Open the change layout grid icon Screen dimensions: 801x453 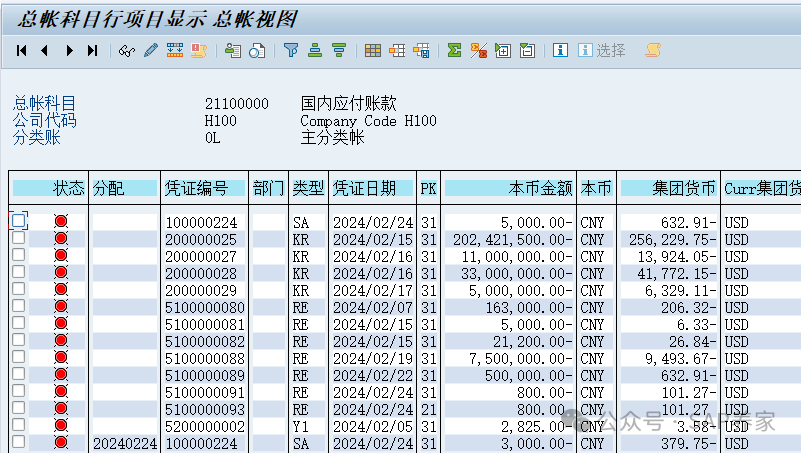[373, 51]
